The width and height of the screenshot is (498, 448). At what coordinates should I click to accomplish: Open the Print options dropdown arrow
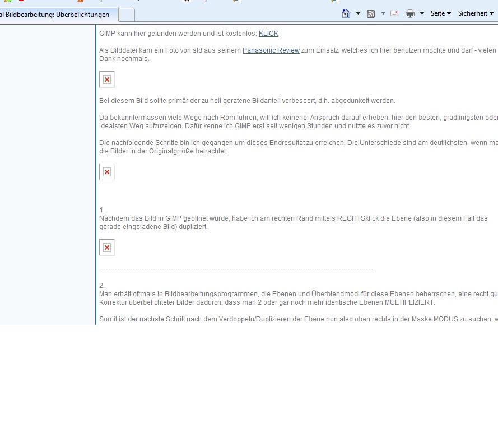click(422, 13)
